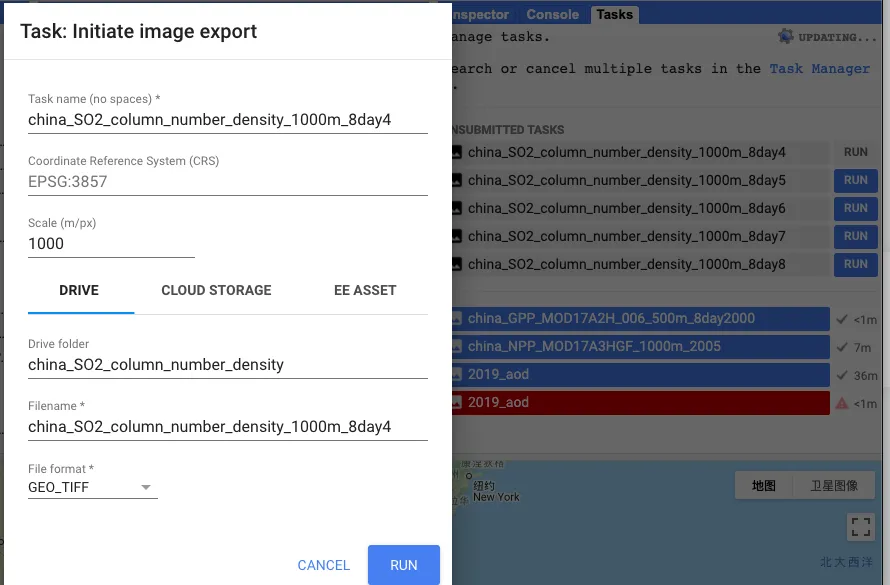The height and width of the screenshot is (585, 890).
Task: Select the CLOUD STORAGE tab
Action: (x=216, y=290)
